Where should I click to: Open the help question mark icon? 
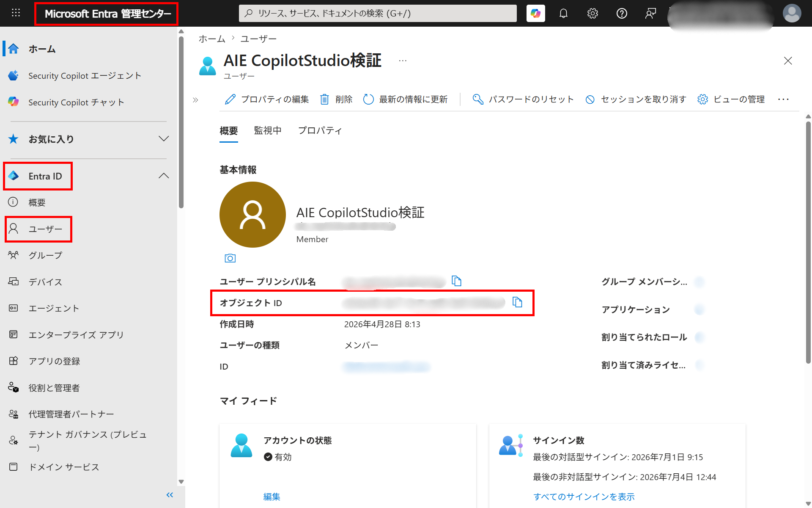[x=622, y=14]
